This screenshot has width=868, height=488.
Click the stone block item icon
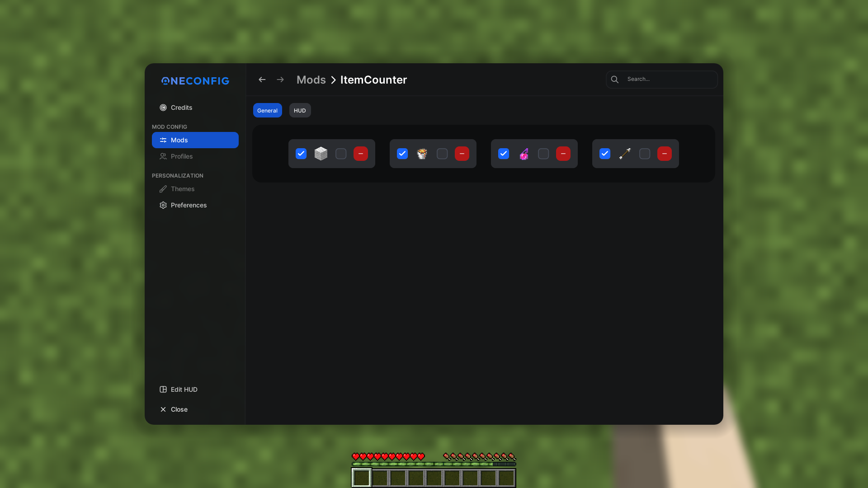tap(321, 154)
